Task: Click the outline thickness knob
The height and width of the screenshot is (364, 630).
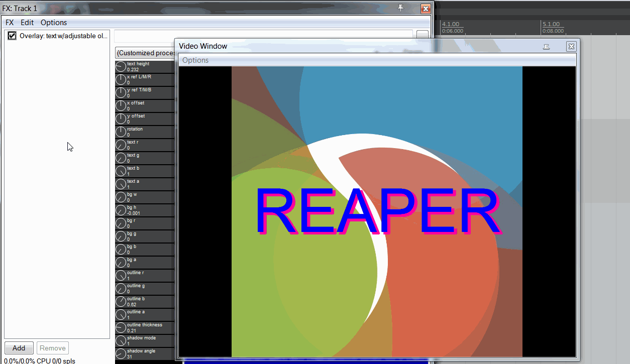Action: (x=121, y=327)
